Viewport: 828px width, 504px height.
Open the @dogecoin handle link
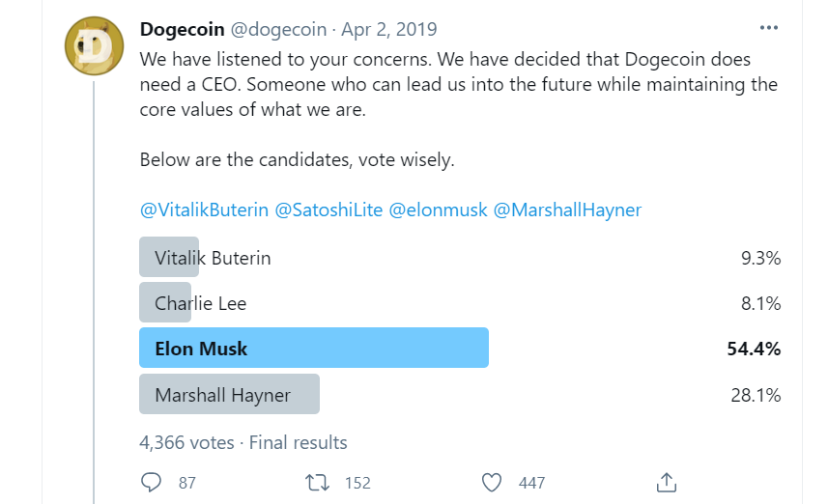pos(278,30)
